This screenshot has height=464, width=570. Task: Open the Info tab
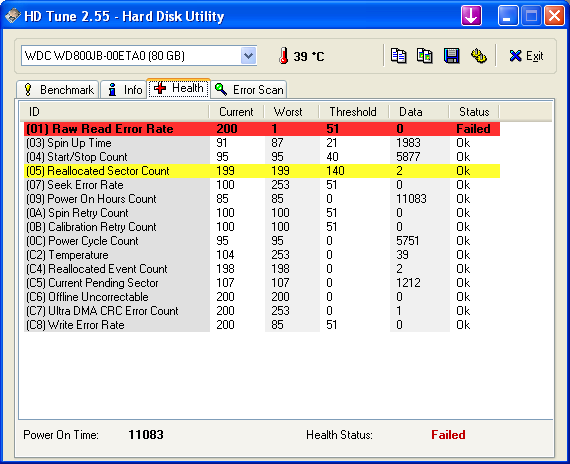[124, 89]
